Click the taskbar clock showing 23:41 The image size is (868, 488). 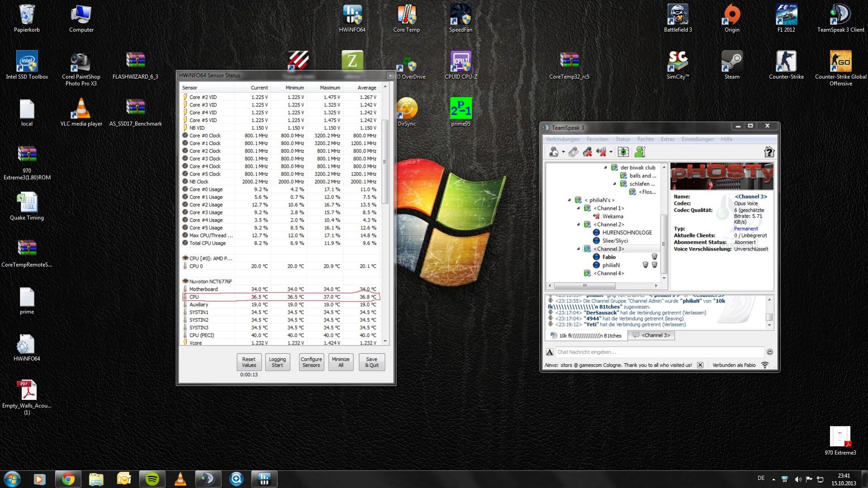[843, 479]
